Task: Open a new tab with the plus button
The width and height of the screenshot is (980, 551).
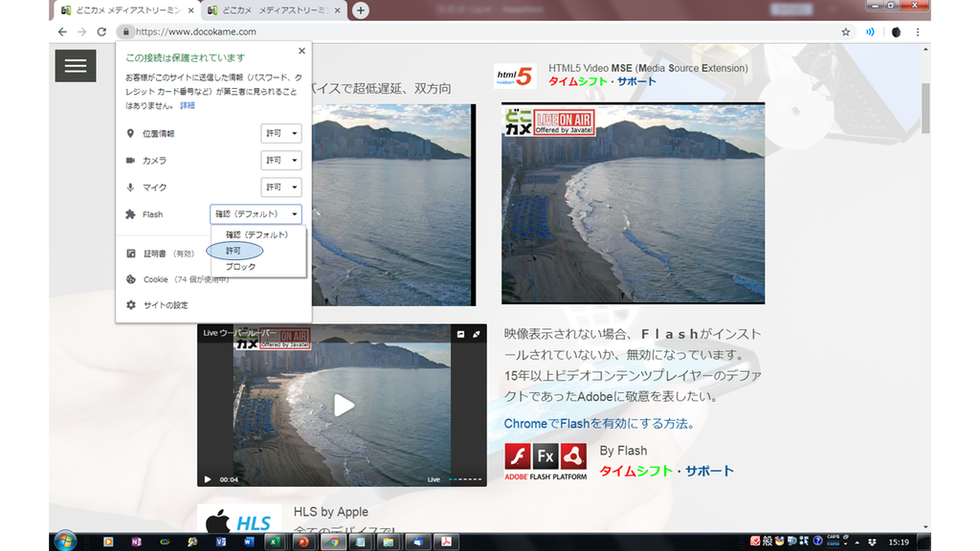Action: tap(361, 10)
